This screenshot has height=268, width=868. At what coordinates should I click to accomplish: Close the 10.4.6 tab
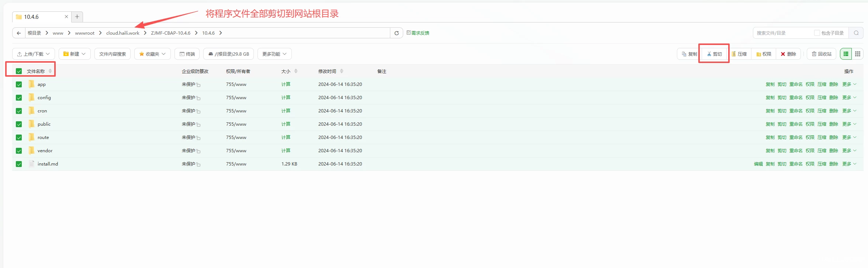pyautogui.click(x=66, y=17)
